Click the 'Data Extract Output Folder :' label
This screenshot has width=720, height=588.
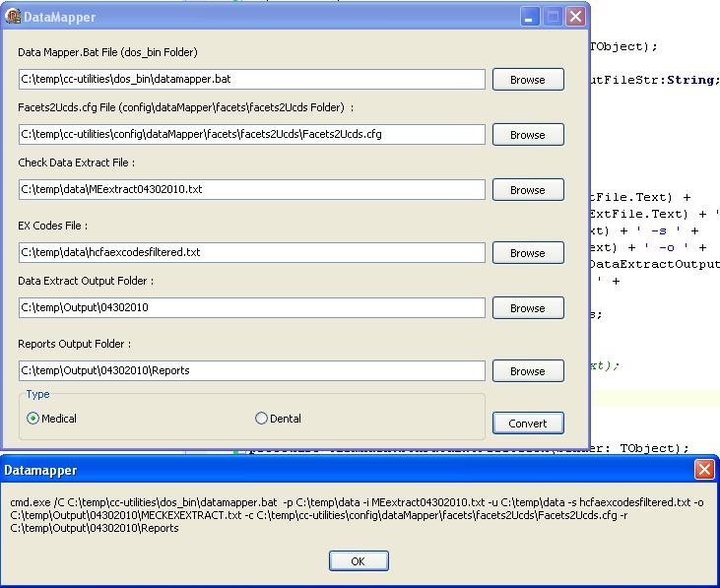[86, 281]
